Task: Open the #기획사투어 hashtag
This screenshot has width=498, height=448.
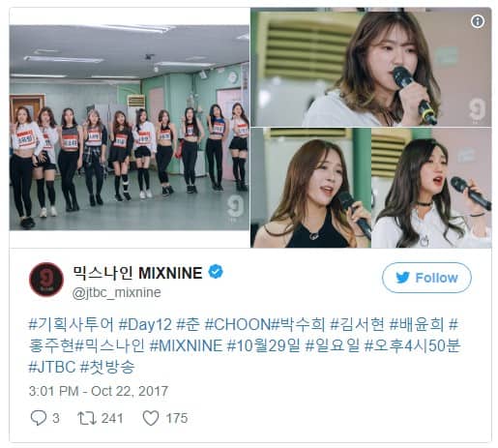Action: pos(72,324)
